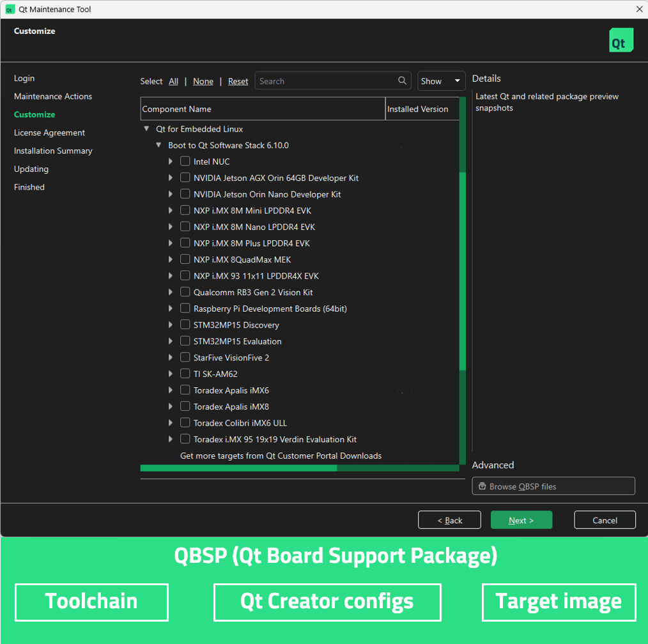This screenshot has height=644, width=648.
Task: Open the Show dropdown menu
Action: [x=441, y=80]
